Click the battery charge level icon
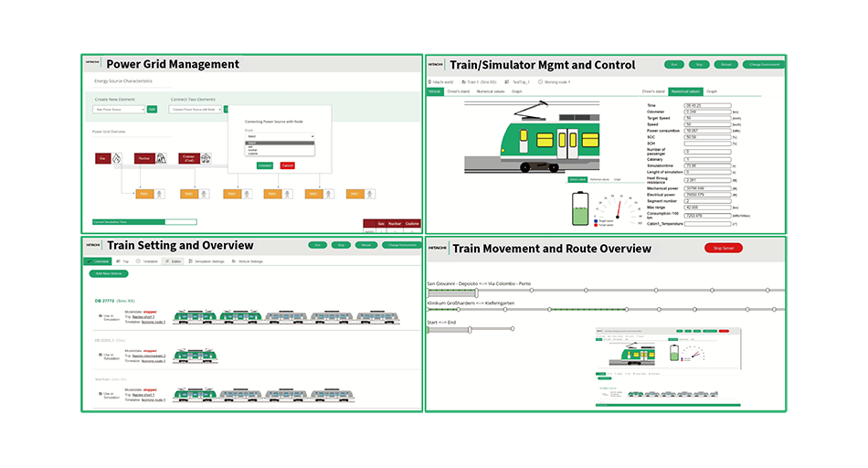Image resolution: width=868 pixels, height=468 pixels. [x=580, y=208]
